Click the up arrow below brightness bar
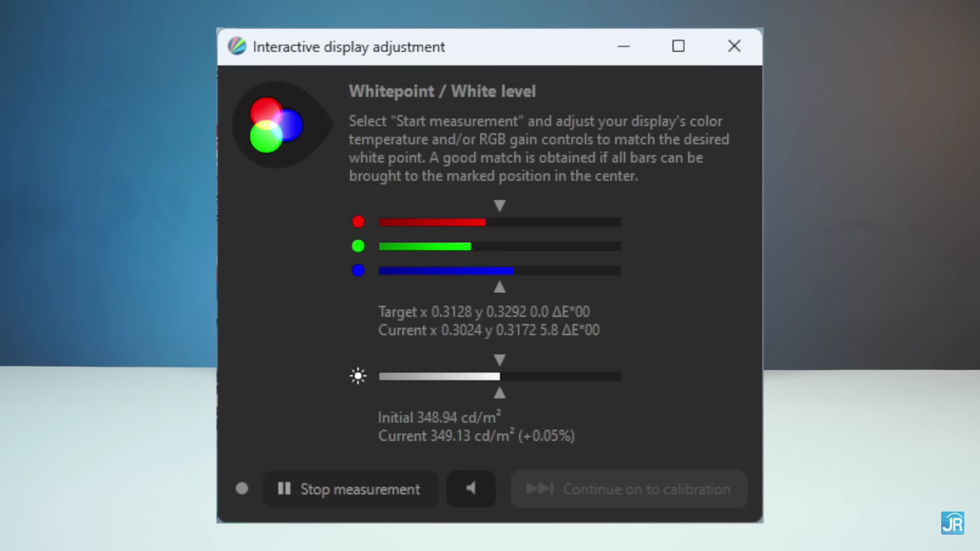The image size is (980, 551). pyautogui.click(x=500, y=393)
